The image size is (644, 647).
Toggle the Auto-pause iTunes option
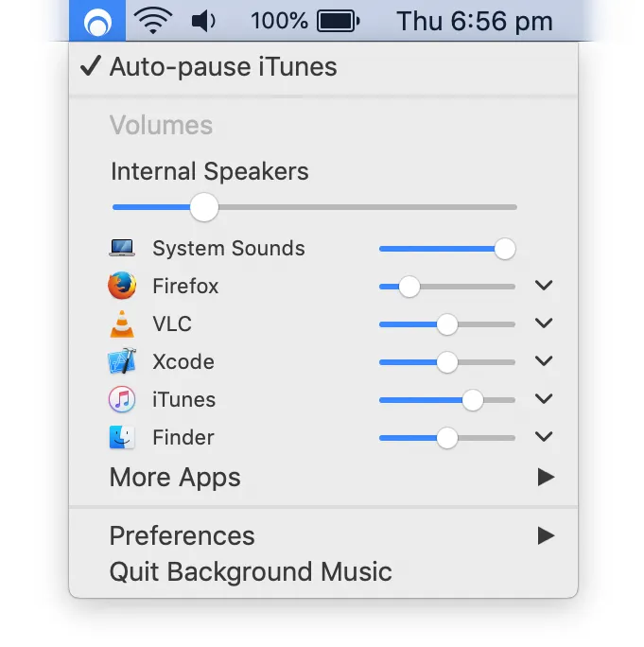point(223,67)
